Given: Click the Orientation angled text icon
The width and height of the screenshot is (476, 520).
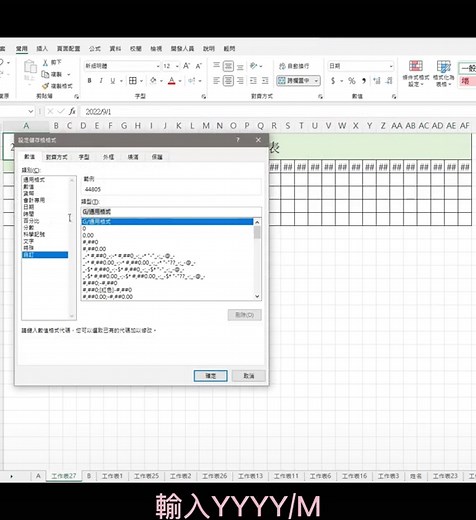Looking at the screenshot, I should click(x=254, y=66).
